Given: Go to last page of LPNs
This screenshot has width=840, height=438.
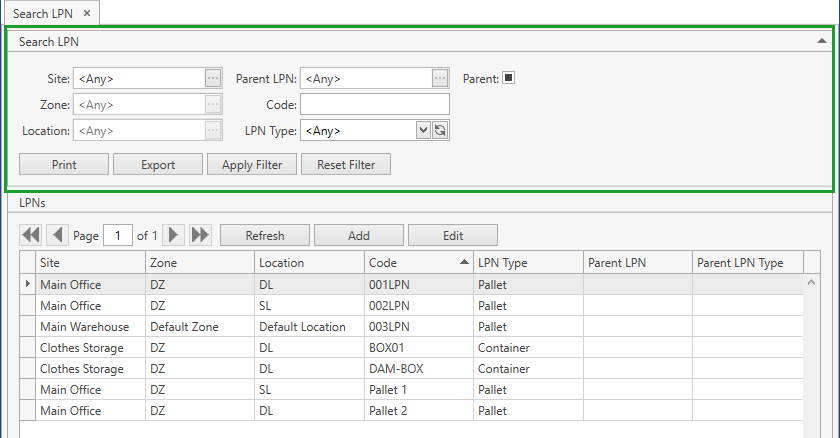Looking at the screenshot, I should tap(200, 235).
